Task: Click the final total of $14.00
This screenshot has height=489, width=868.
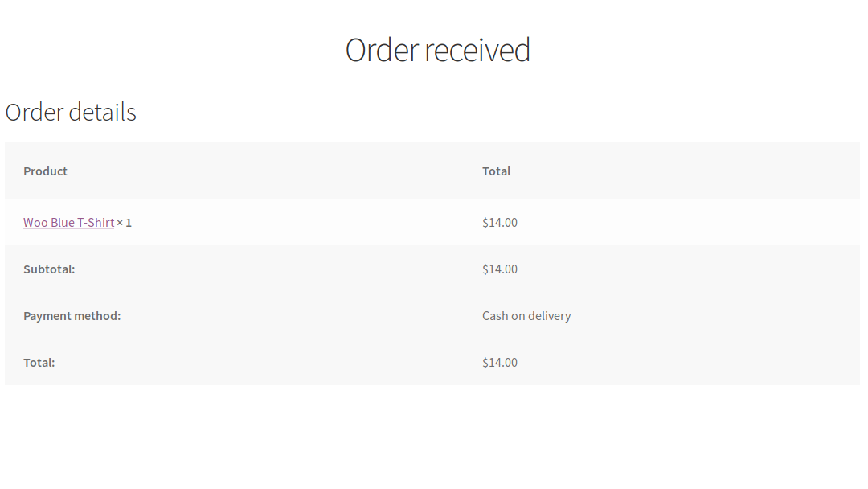Action: 499,362
